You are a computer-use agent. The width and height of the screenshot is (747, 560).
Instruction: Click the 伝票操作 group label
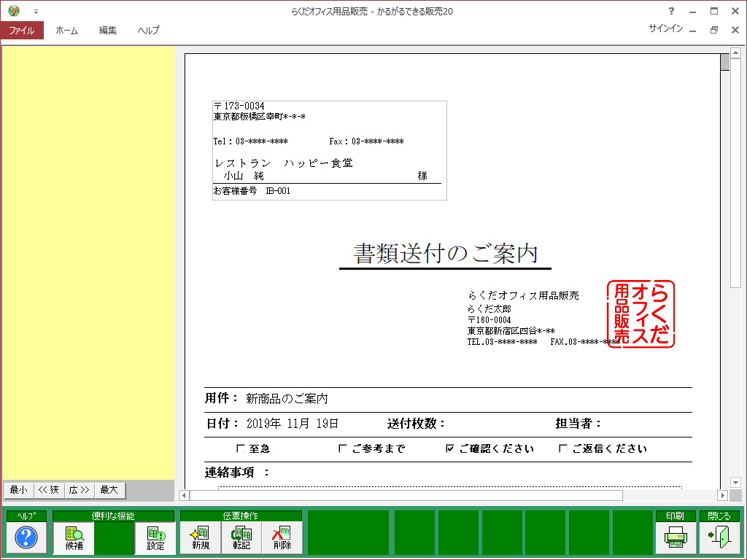click(241, 516)
